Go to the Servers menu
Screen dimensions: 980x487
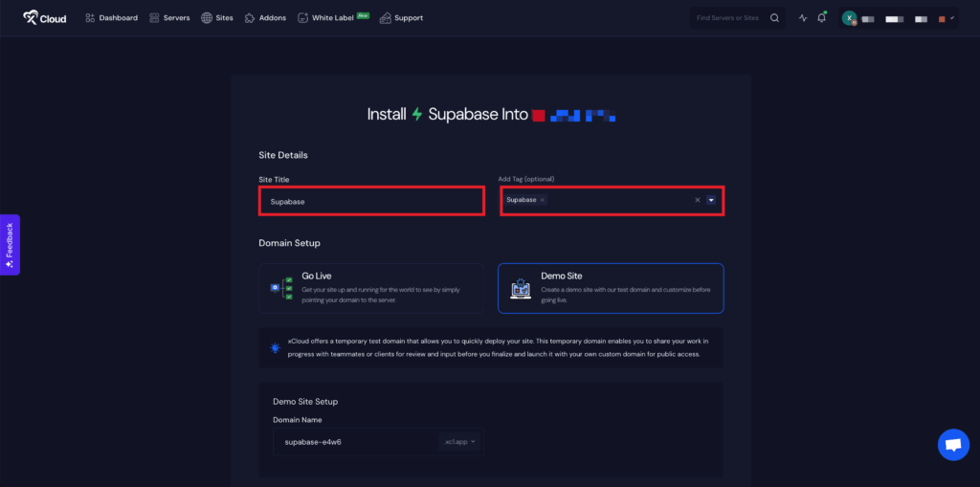(169, 17)
